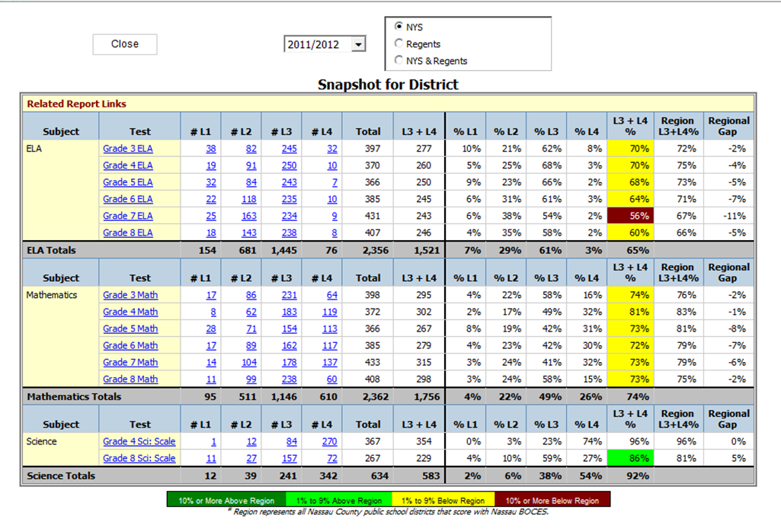Click Grade 4 Sci L3 count 84
Viewport: 781px width, 532px height.
tap(292, 441)
